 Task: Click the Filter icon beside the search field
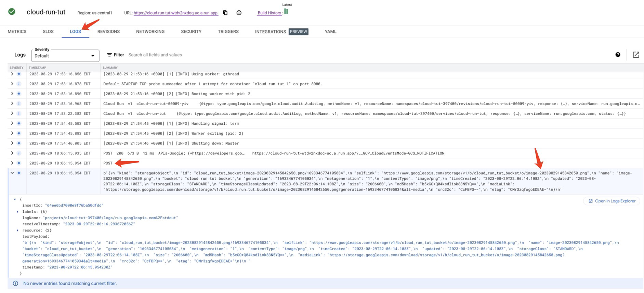pos(109,55)
